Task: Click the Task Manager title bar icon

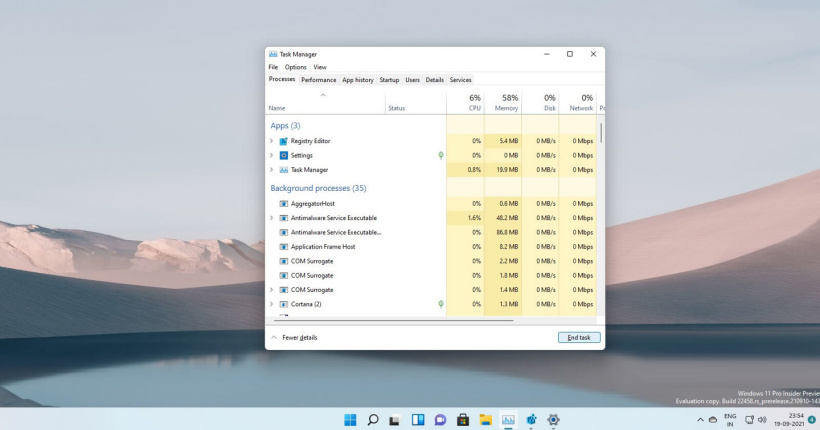Action: [x=273, y=54]
